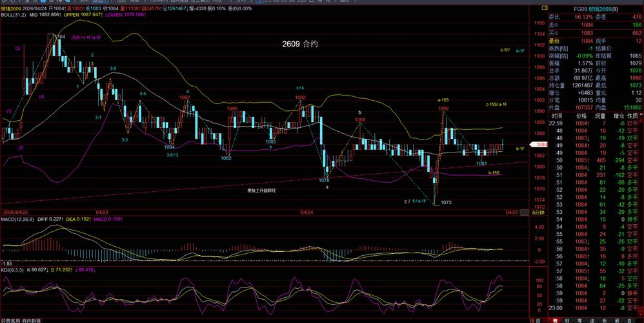
Task: Click the 昨结算 1085 value
Action: tap(636, 56)
